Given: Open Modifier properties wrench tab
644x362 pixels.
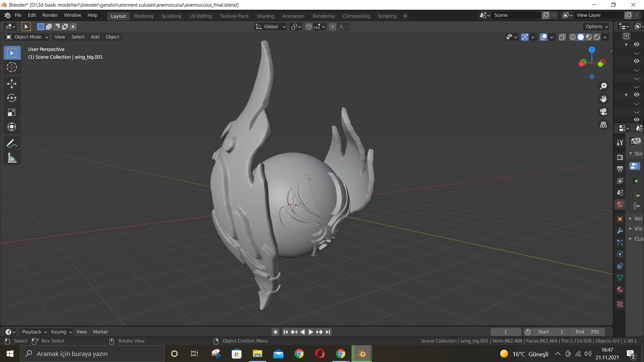Looking at the screenshot, I should 620,231.
